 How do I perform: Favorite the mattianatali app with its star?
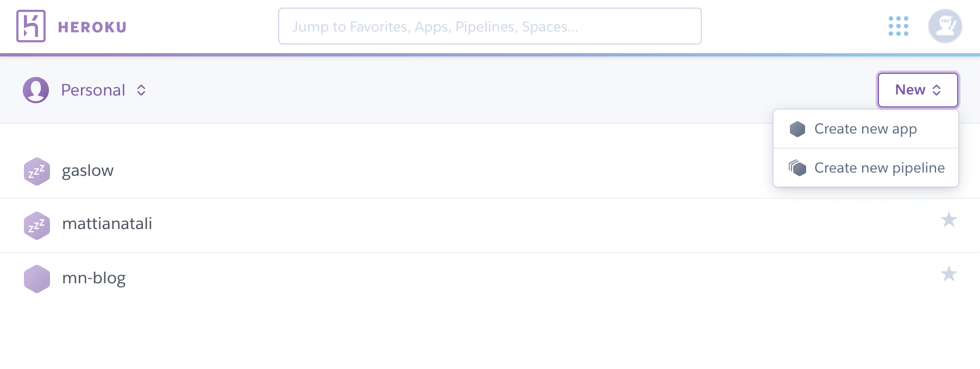tap(948, 220)
